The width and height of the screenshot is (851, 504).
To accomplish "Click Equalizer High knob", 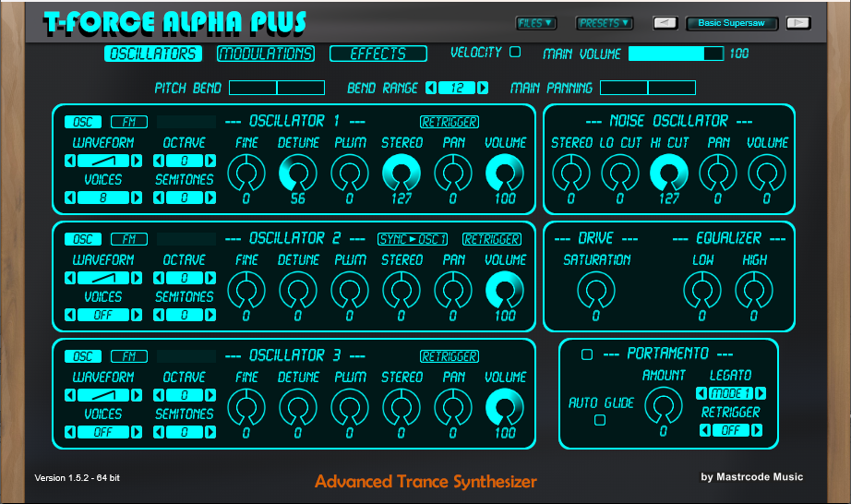I will [754, 290].
